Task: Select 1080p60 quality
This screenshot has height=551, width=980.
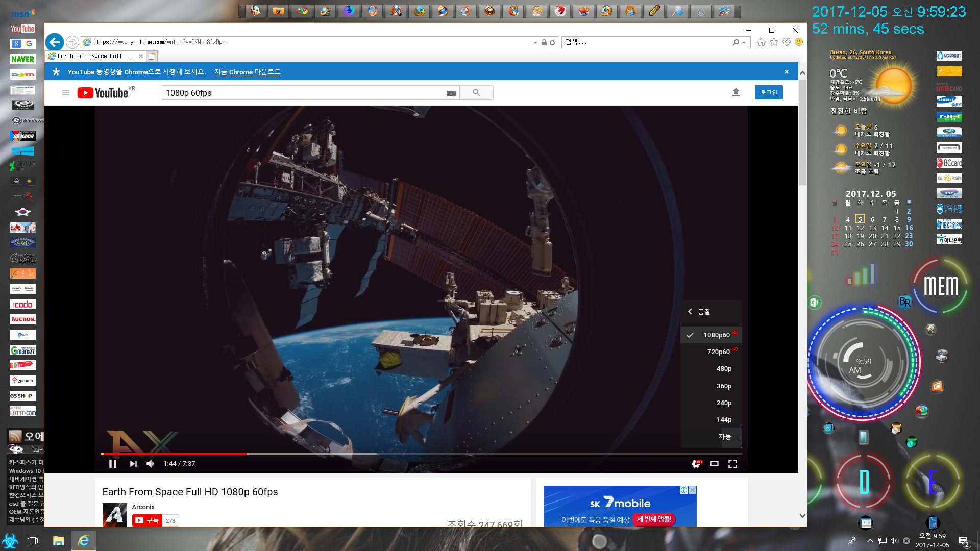Action: coord(711,335)
